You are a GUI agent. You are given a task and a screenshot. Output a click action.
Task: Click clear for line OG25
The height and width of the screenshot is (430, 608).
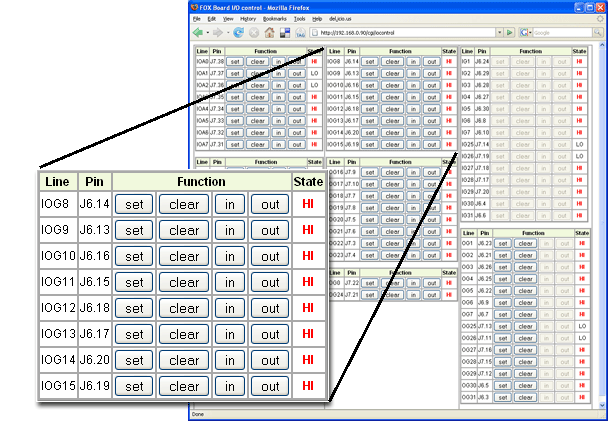point(525,326)
